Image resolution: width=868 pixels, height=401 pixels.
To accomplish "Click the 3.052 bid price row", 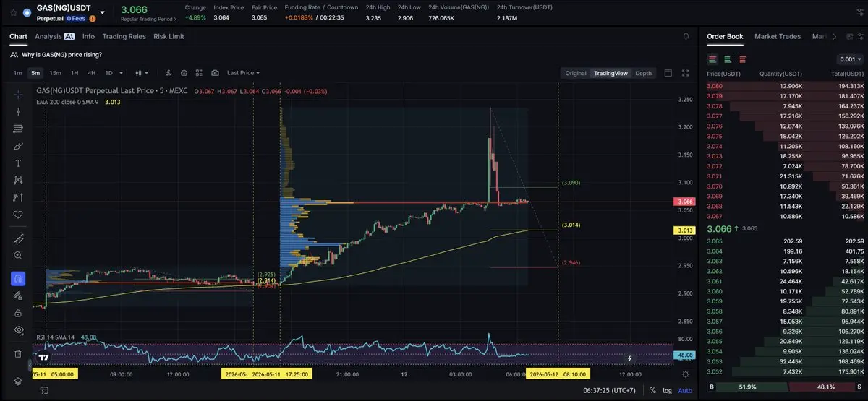I will tap(785, 371).
